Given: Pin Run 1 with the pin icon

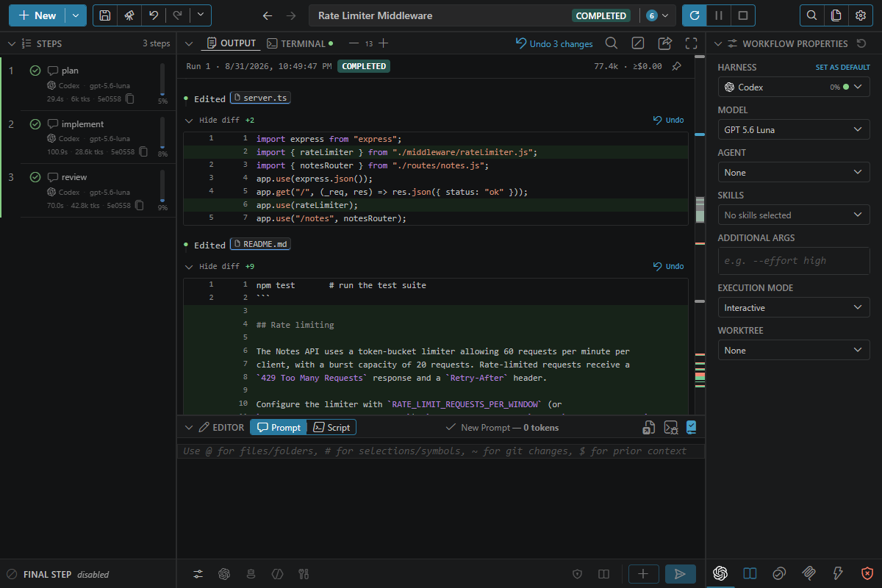Looking at the screenshot, I should click(676, 66).
